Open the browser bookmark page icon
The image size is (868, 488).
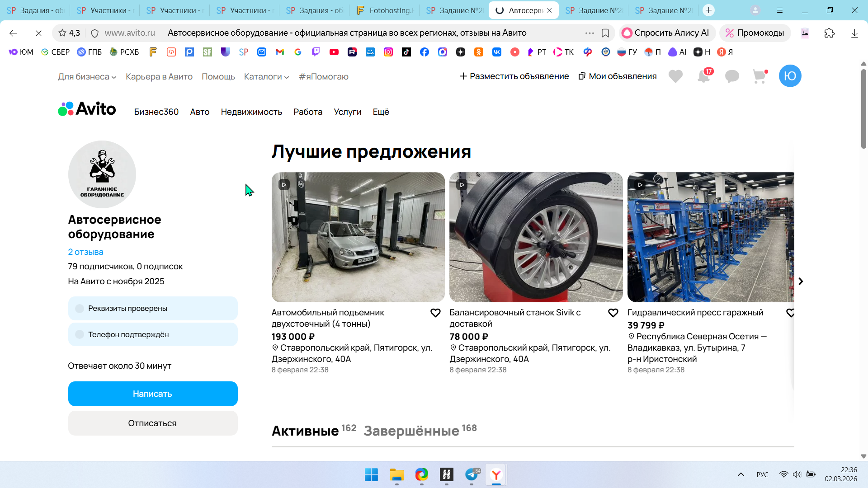point(605,33)
